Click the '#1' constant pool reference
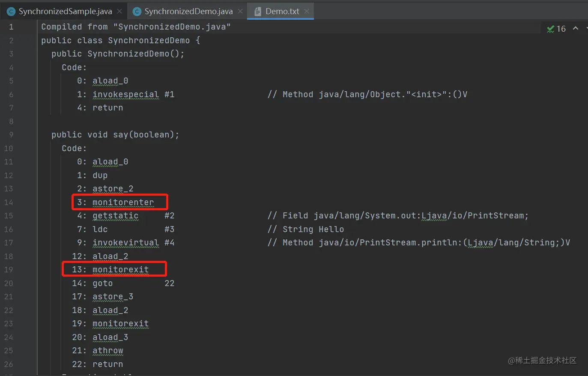The image size is (588, 376). pos(170,94)
